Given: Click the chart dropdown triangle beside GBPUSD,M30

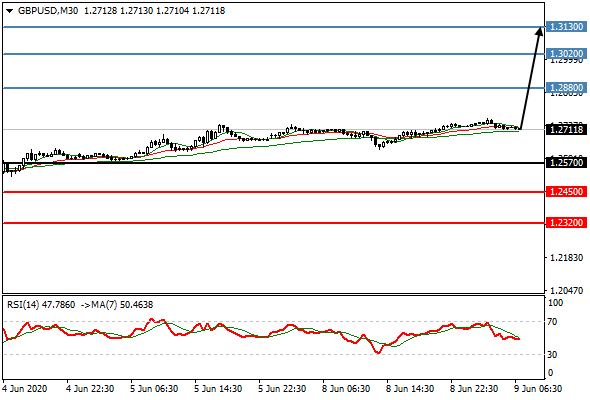Looking at the screenshot, I should coord(9,11).
